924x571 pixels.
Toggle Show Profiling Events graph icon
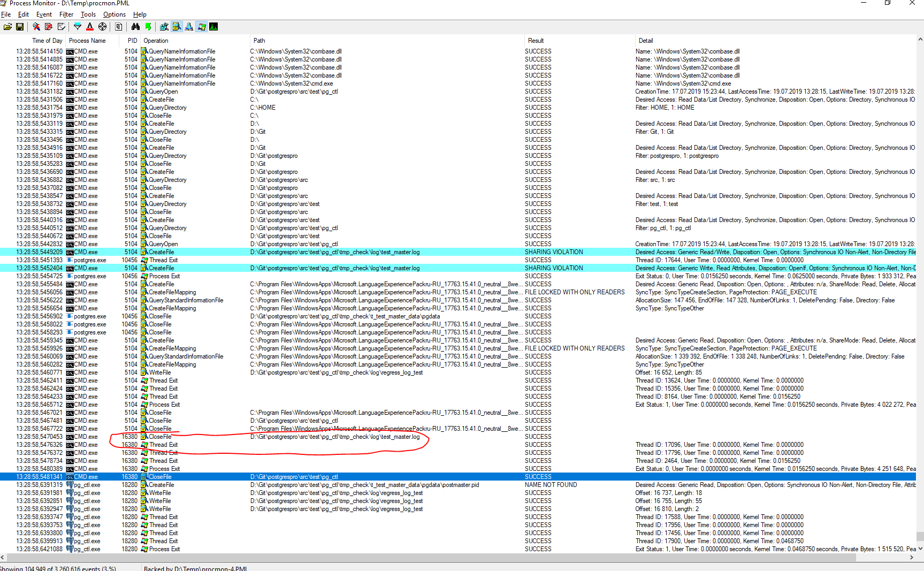[213, 27]
